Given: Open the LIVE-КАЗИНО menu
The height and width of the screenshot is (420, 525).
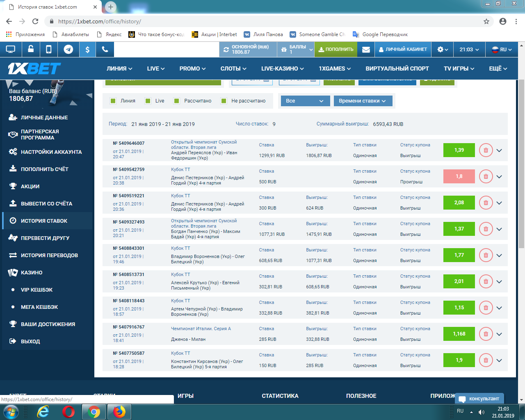Looking at the screenshot, I should click(x=282, y=68).
